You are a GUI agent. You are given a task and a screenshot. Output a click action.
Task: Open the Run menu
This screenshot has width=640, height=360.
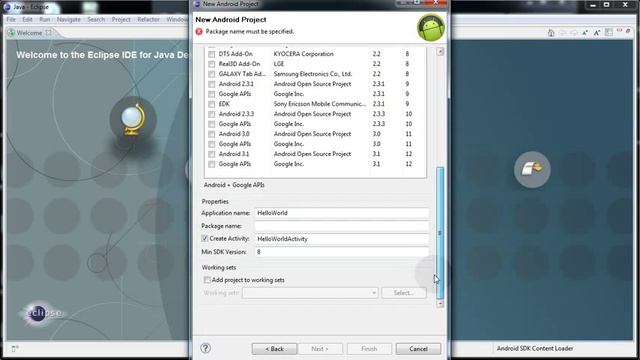pyautogui.click(x=44, y=19)
